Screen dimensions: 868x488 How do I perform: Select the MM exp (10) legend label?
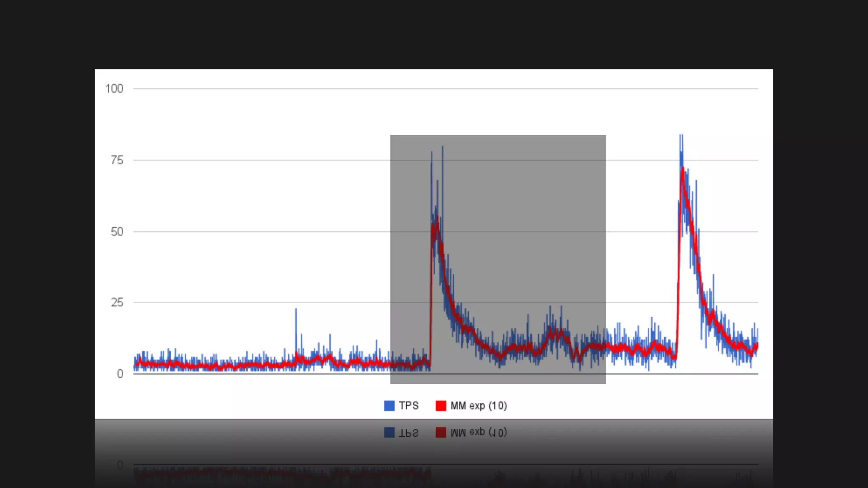(479, 406)
